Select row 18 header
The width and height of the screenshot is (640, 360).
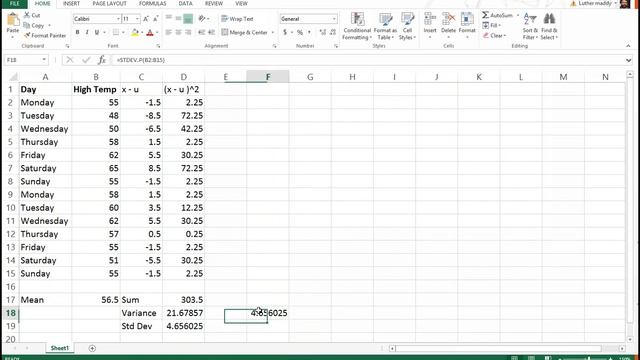pos(10,313)
